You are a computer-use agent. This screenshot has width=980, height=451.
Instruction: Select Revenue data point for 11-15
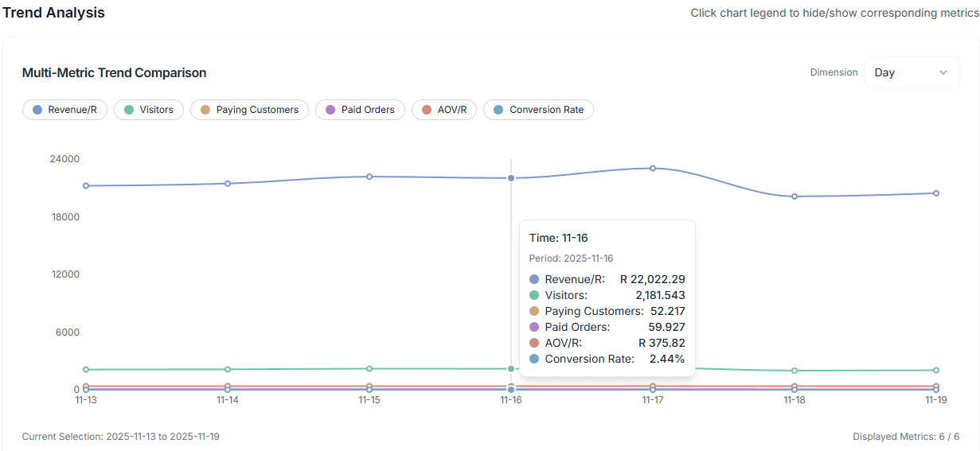(369, 177)
